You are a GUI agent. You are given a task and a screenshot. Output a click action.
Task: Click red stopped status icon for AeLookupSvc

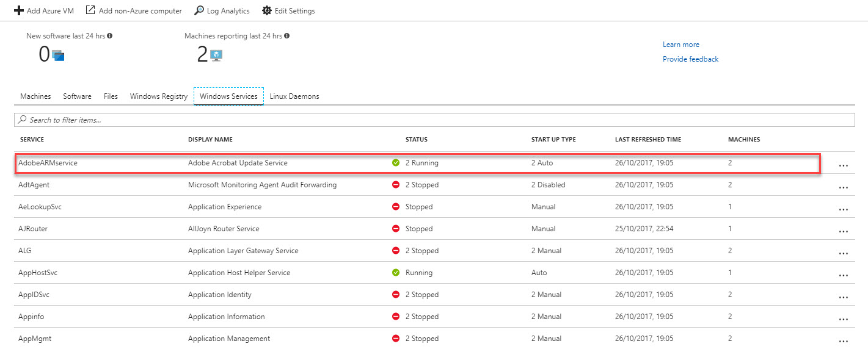click(396, 207)
